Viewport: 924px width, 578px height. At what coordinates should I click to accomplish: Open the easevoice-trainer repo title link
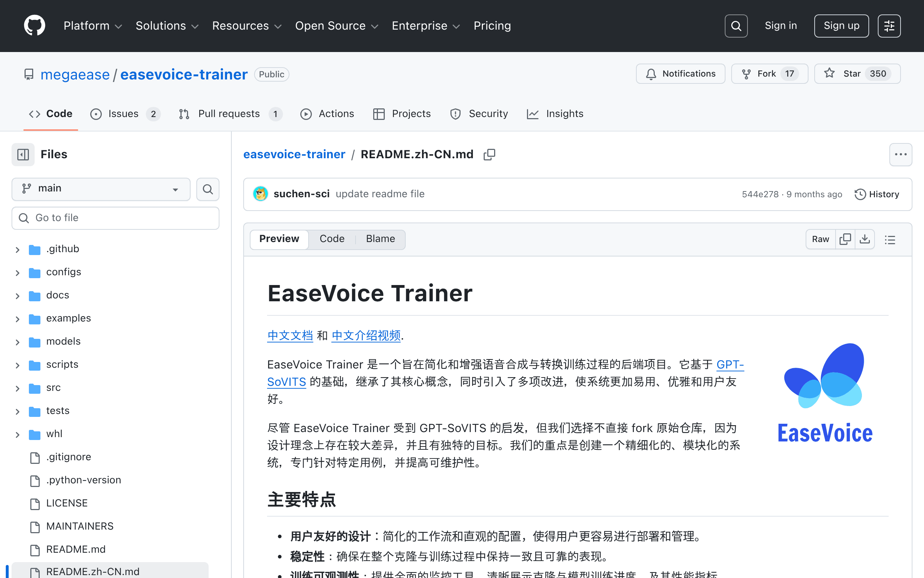coord(184,74)
